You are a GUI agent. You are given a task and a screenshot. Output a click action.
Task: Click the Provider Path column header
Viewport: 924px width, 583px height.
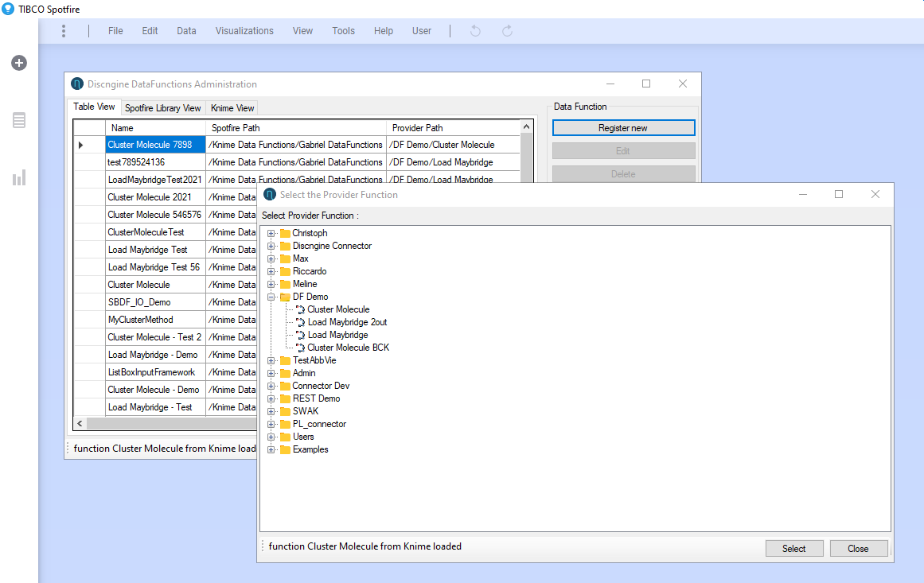pos(453,128)
